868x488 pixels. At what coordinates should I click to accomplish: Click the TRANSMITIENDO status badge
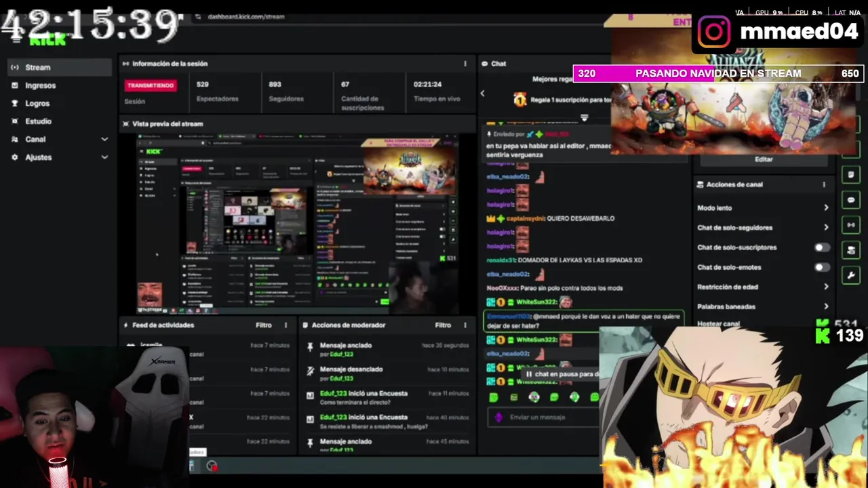pyautogui.click(x=151, y=85)
